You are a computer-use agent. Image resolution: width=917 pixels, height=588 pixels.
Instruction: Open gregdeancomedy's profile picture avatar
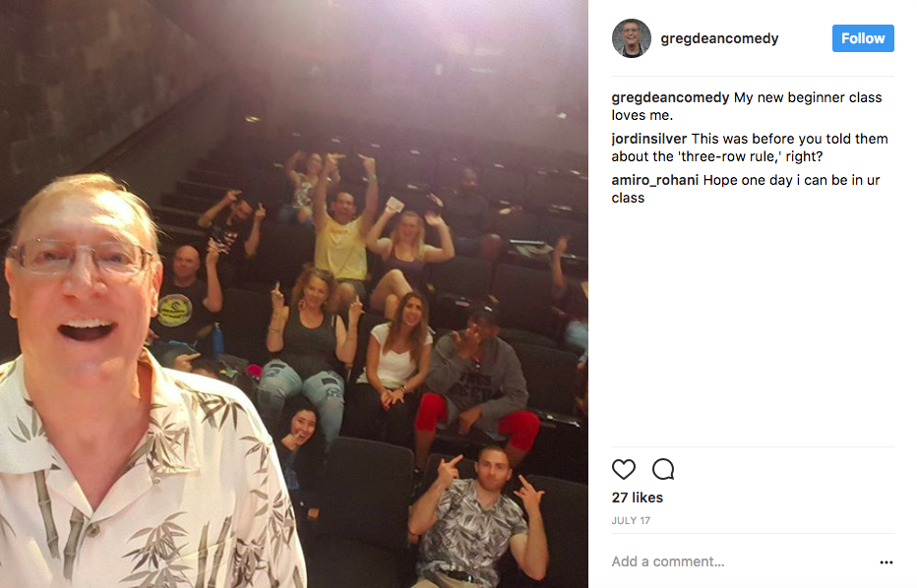tap(631, 38)
